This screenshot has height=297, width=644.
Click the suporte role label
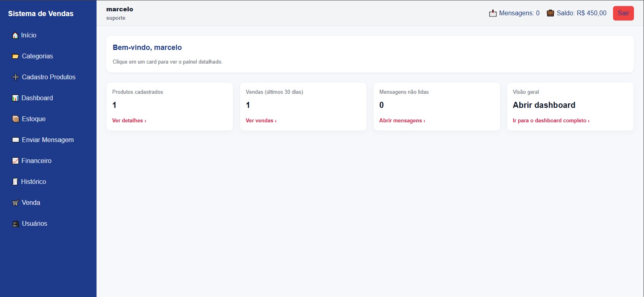[116, 18]
